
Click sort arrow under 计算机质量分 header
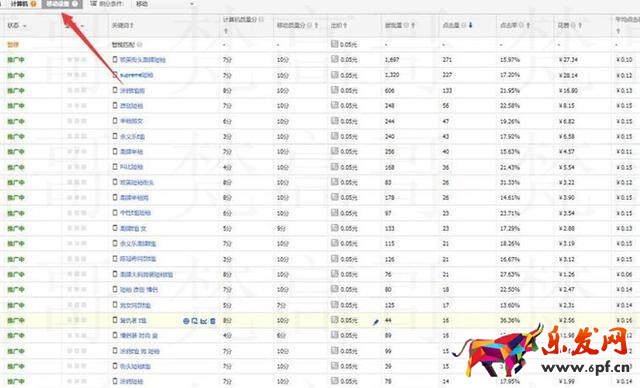tap(225, 31)
